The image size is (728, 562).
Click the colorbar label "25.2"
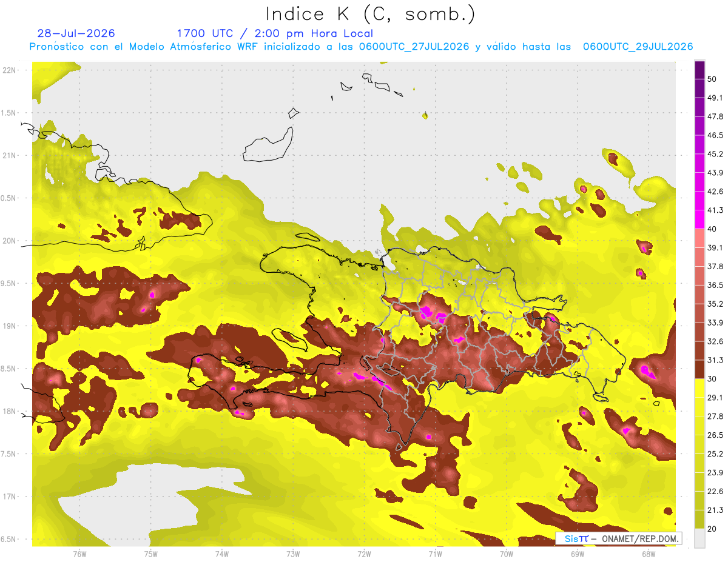point(715,453)
